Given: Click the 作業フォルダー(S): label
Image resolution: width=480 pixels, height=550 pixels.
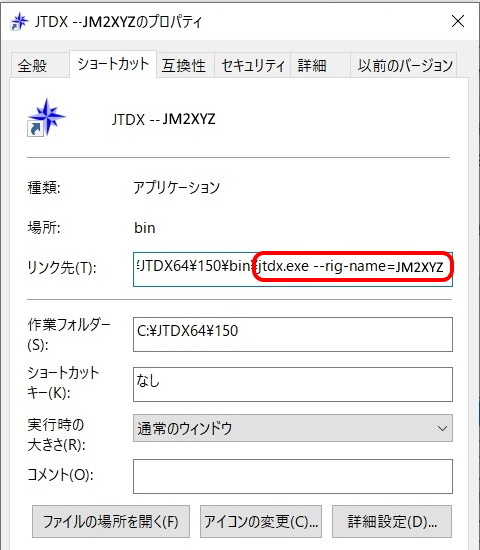Looking at the screenshot, I should coord(69,335).
